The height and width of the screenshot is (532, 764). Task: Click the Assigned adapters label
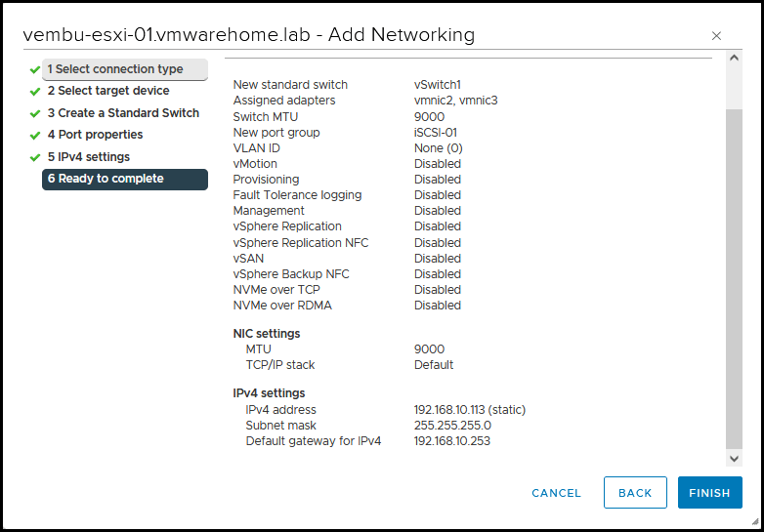pos(284,101)
